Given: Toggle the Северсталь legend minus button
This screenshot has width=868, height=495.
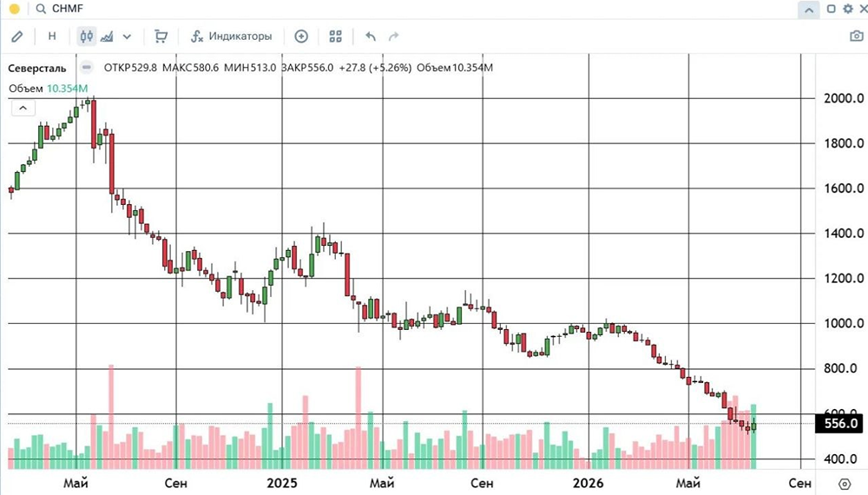Looking at the screenshot, I should click(x=86, y=68).
